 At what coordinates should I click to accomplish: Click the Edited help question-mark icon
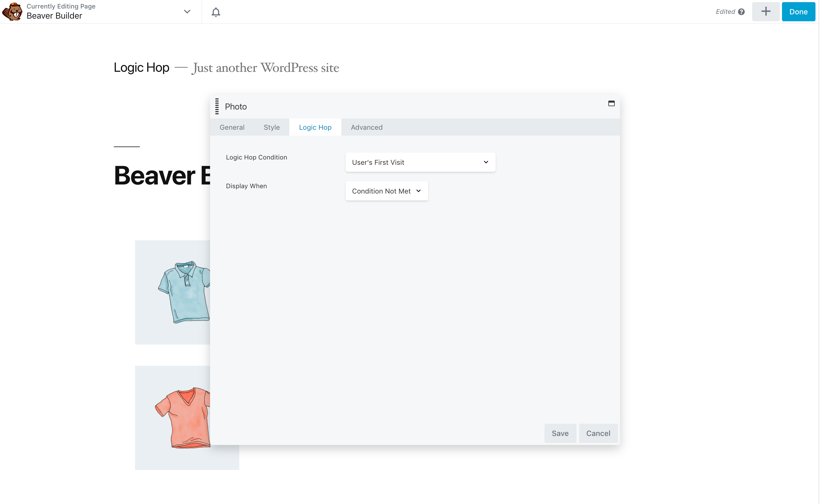point(741,12)
